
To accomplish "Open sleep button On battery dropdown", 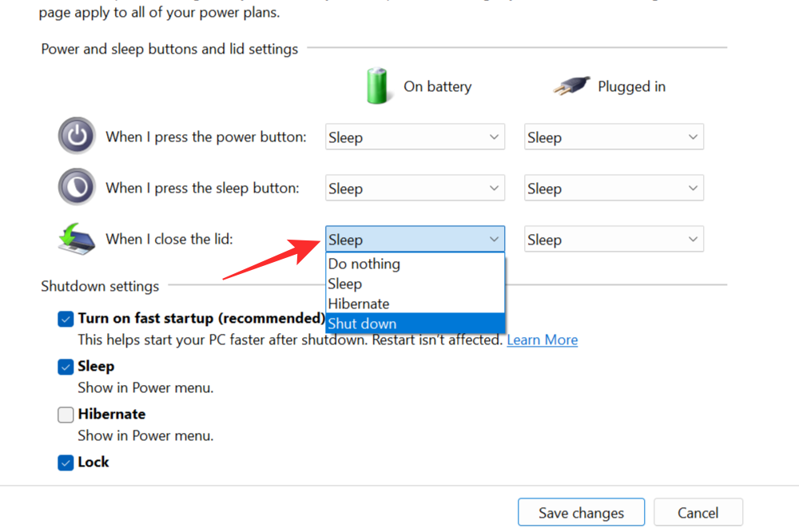I will (415, 189).
